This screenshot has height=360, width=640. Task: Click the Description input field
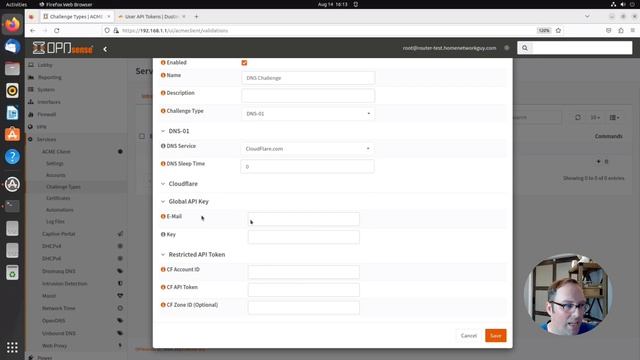(x=308, y=96)
